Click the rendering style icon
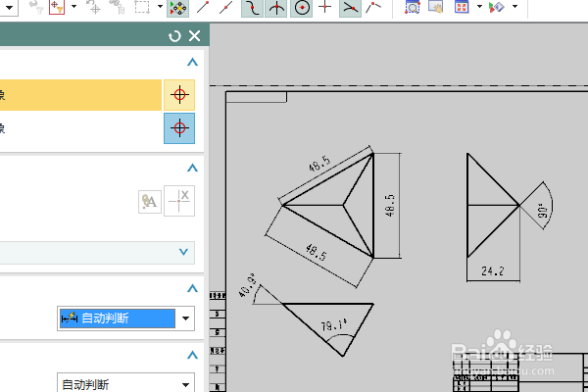The height and width of the screenshot is (392, 588). point(497,7)
